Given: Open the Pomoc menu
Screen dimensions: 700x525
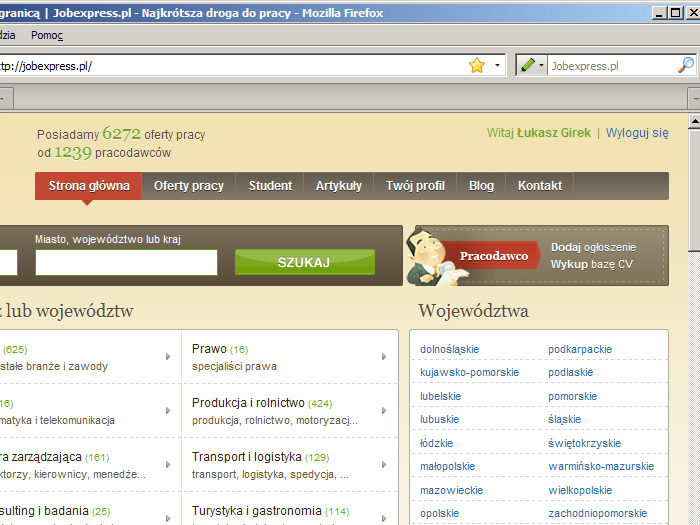Looking at the screenshot, I should click(47, 35).
